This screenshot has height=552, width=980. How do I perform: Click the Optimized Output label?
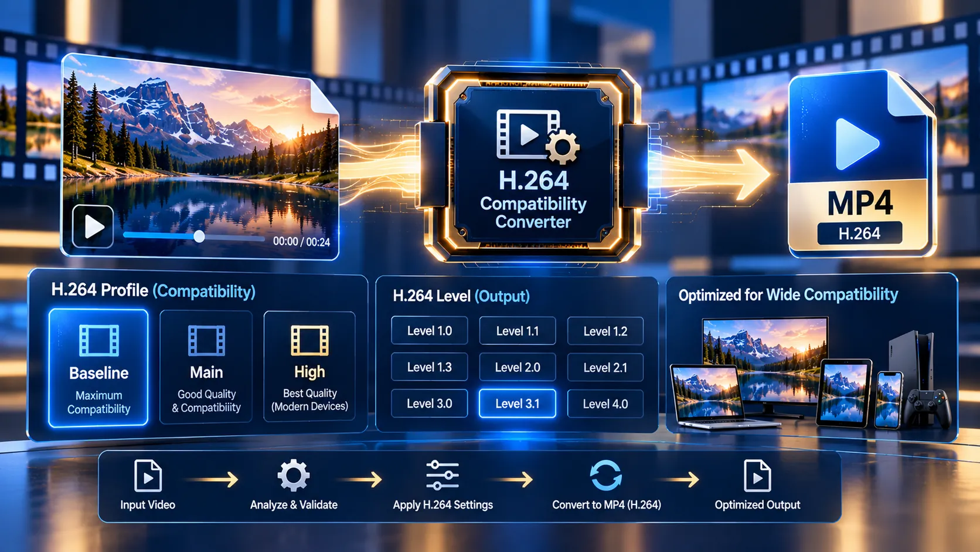click(757, 504)
